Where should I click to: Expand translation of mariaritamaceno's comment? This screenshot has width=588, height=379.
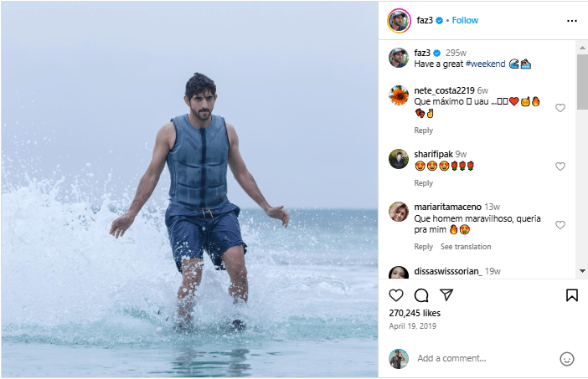coord(466,247)
